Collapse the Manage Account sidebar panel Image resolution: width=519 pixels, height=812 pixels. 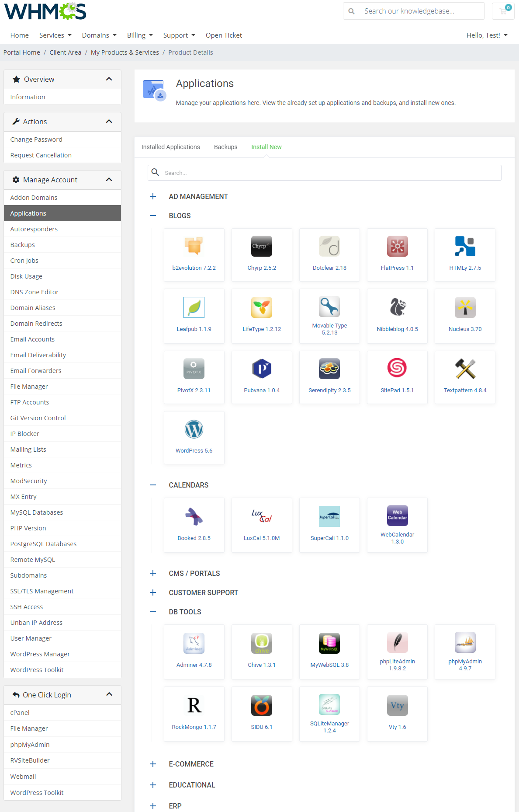pyautogui.click(x=109, y=180)
